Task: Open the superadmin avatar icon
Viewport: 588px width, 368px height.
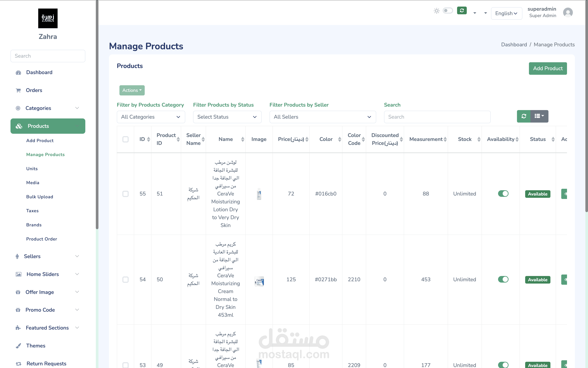Action: tap(568, 12)
